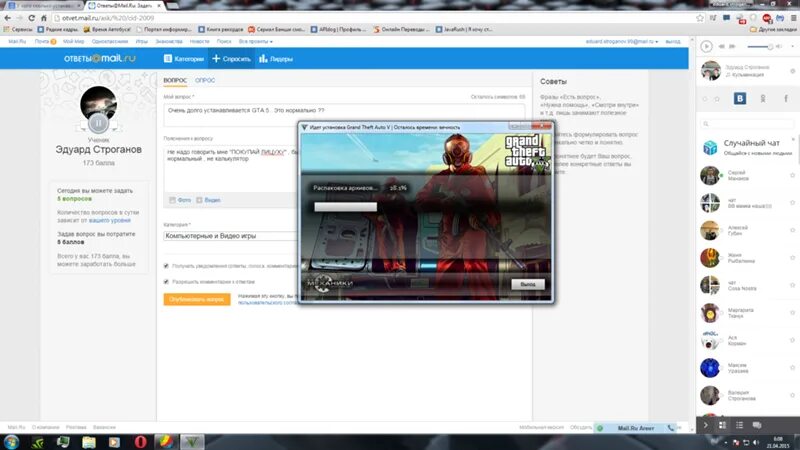Switch sidebar to grid view icon
The image size is (800, 450).
(x=722, y=425)
